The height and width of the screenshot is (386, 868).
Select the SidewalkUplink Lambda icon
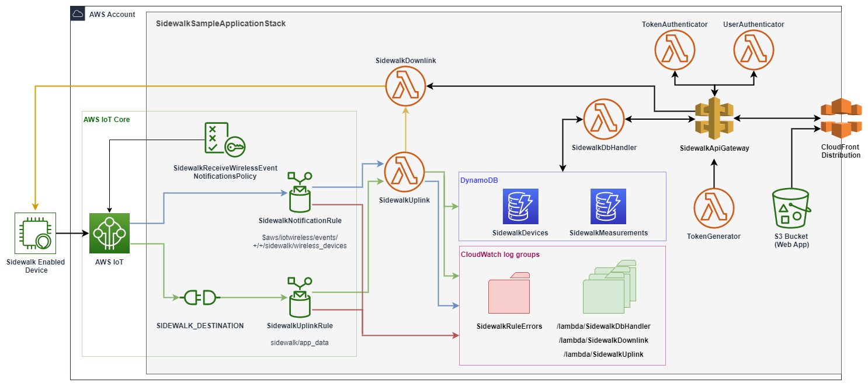(x=405, y=172)
